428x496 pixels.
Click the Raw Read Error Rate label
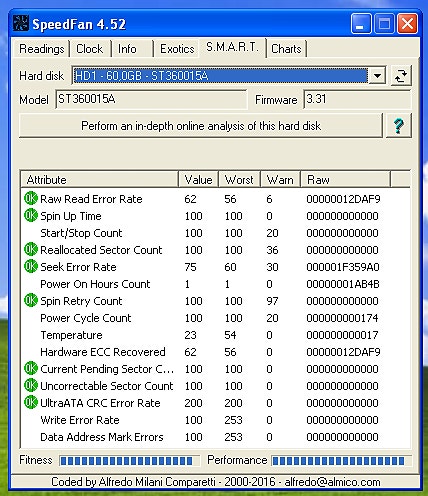[91, 199]
